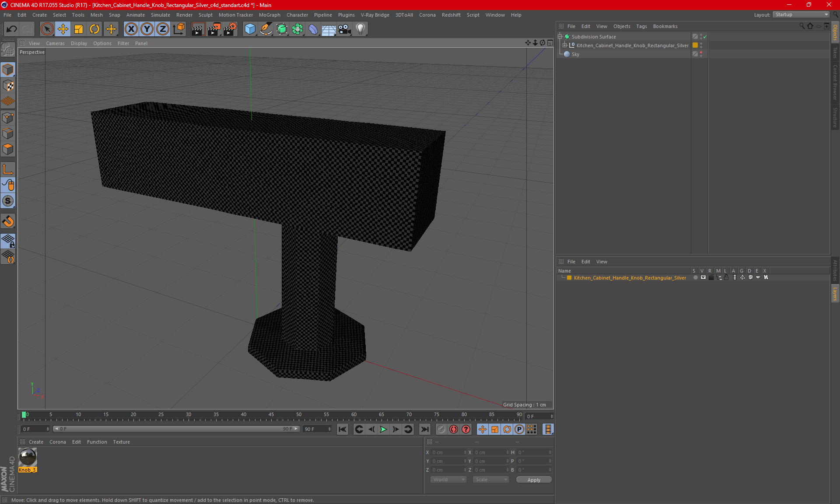Open Objects panel Tags menu
The width and height of the screenshot is (840, 504).
[641, 26]
